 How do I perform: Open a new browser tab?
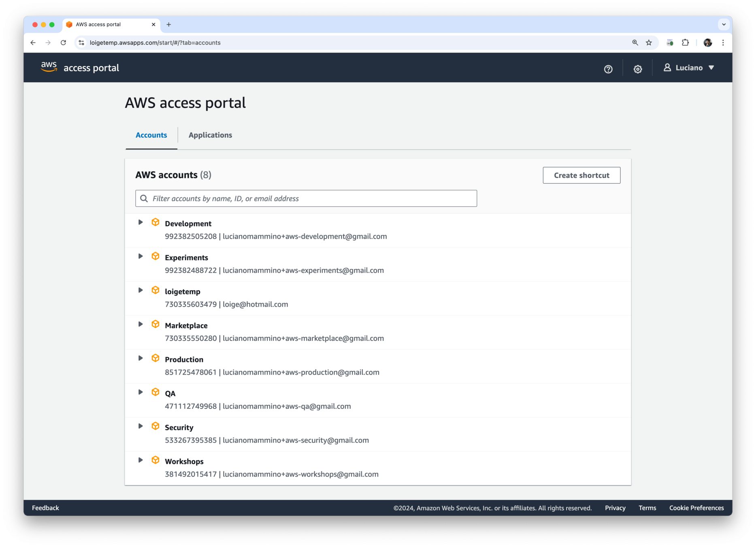point(169,25)
